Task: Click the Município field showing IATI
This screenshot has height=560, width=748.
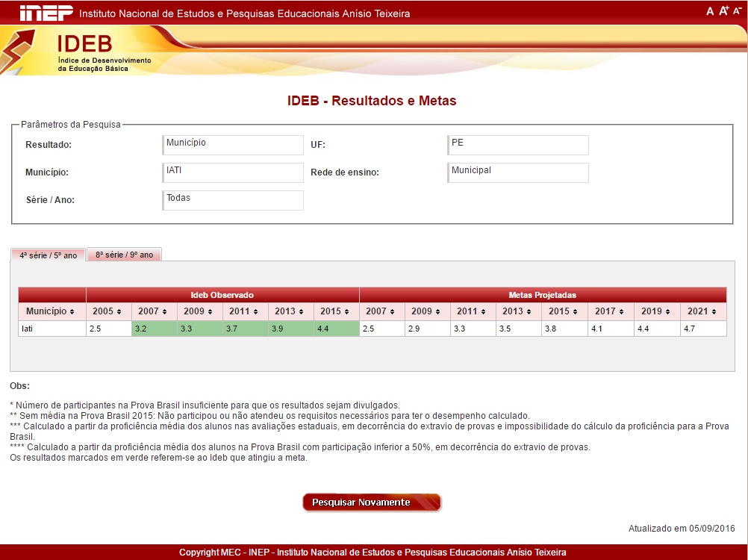Action: click(233, 172)
